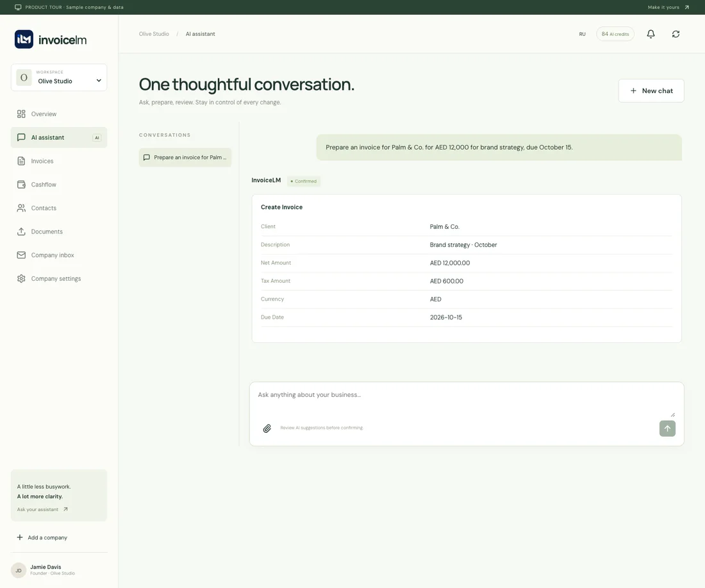Click the 84 AI credits pill
Image resolution: width=705 pixels, height=588 pixels.
pos(615,34)
